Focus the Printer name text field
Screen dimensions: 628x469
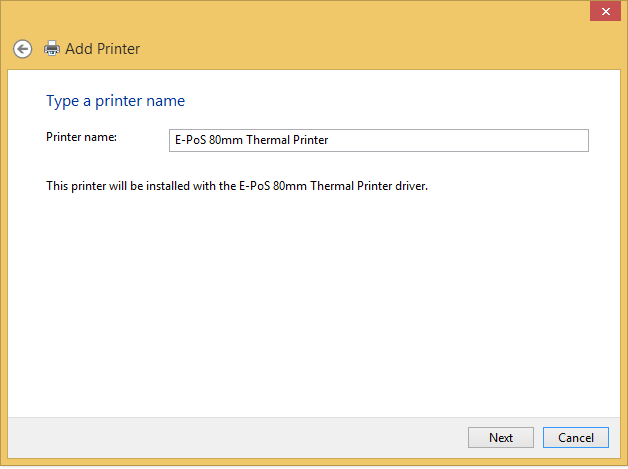coord(379,140)
